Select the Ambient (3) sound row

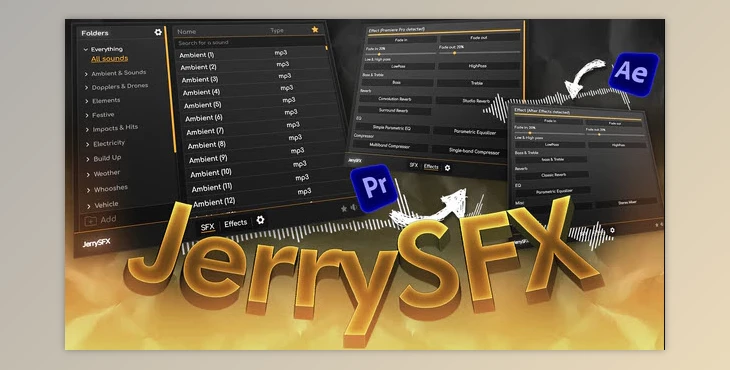tap(256, 78)
